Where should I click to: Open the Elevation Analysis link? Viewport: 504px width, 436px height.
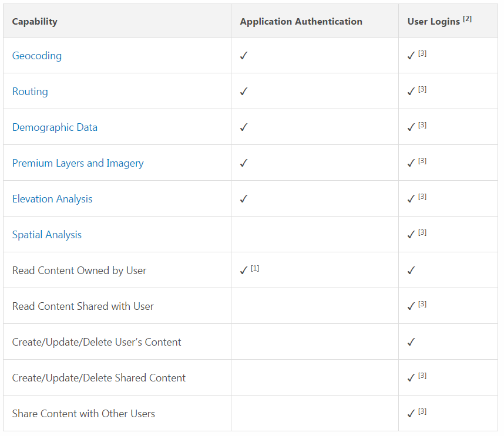pos(52,199)
